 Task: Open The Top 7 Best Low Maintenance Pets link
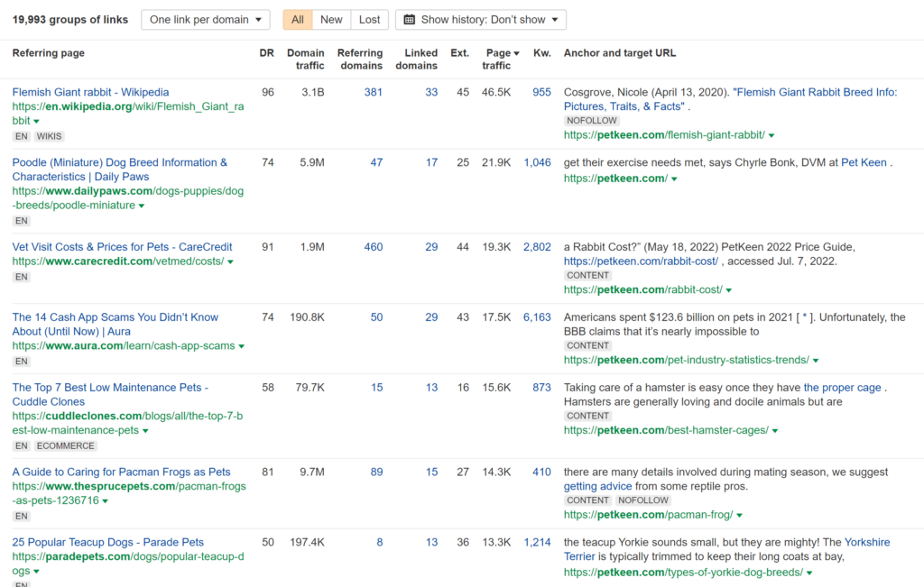110,394
